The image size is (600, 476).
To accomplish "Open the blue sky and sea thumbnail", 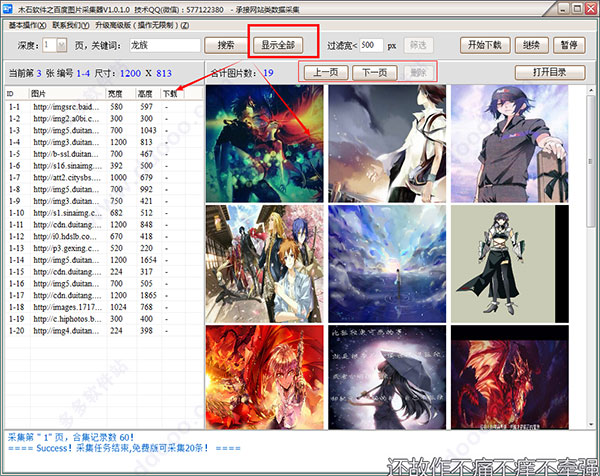I will coord(387,264).
